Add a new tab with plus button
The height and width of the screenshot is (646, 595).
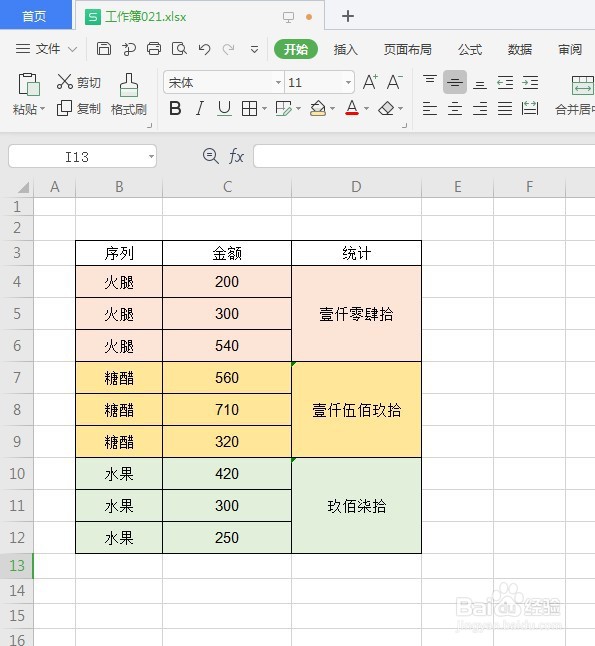click(x=348, y=16)
